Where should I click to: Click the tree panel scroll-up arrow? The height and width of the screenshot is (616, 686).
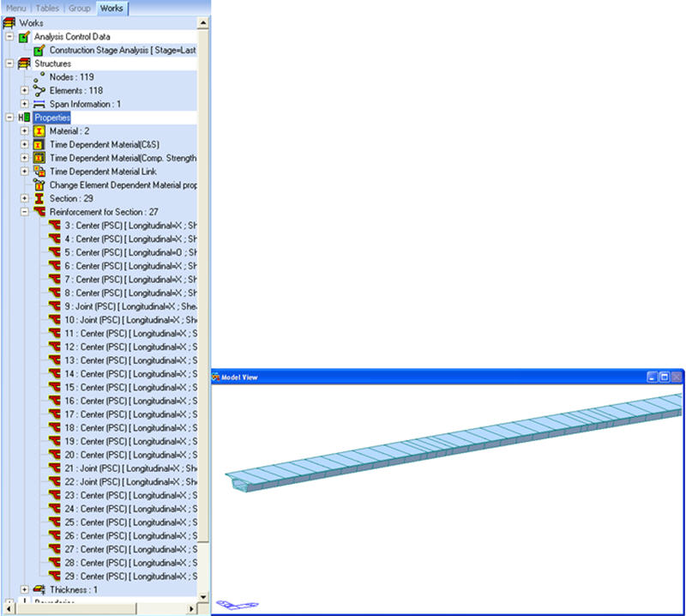(x=203, y=23)
